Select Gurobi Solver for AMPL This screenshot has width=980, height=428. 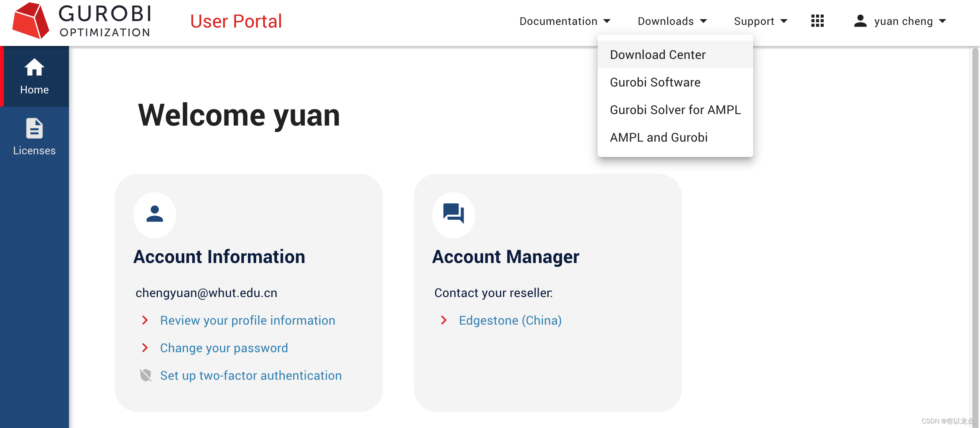tap(675, 110)
